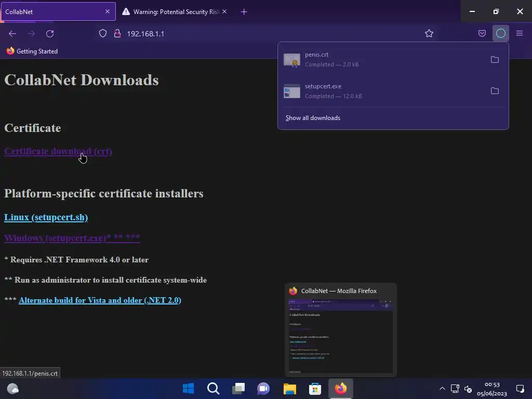Show penis.crt in its containing folder
Viewport: 532px width, 399px height.
click(x=495, y=60)
